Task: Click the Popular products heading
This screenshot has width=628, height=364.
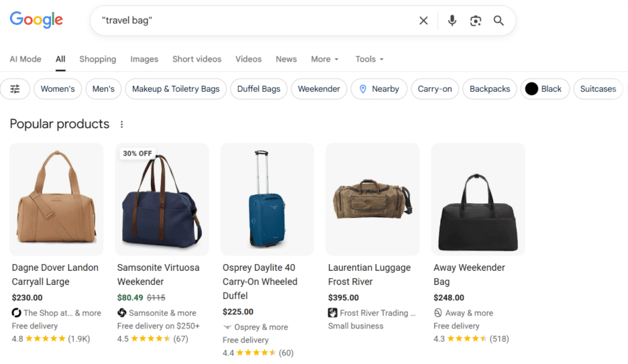Action: click(x=60, y=124)
